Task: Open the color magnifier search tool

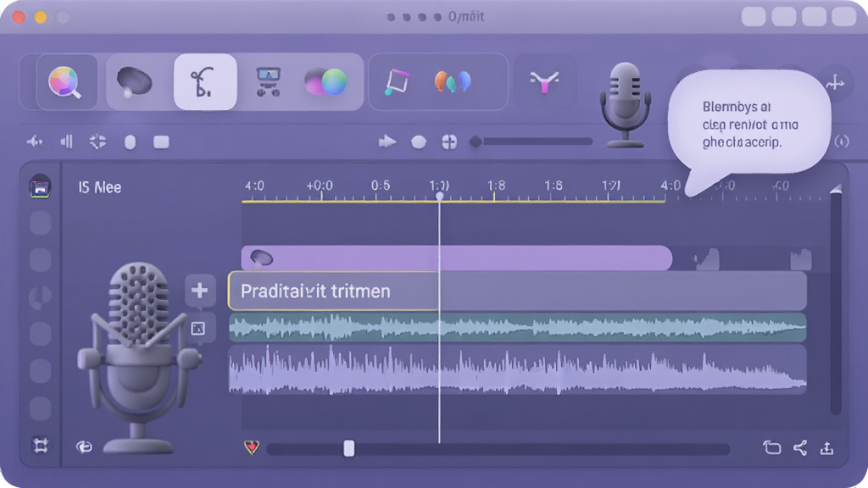Action: 66,82
